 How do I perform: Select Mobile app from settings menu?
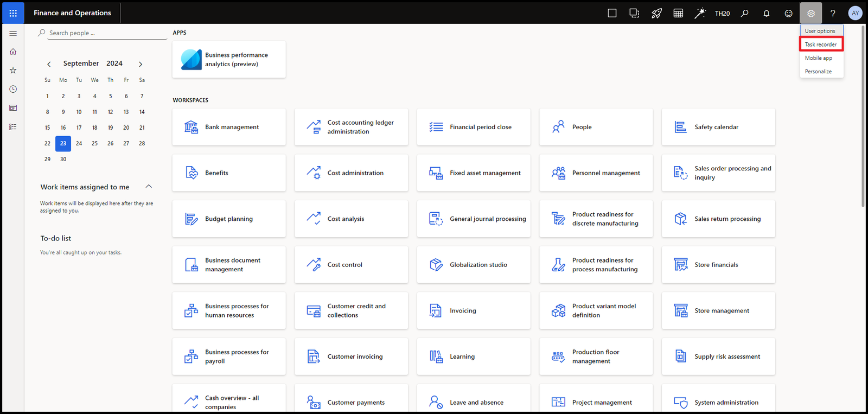[821, 58]
